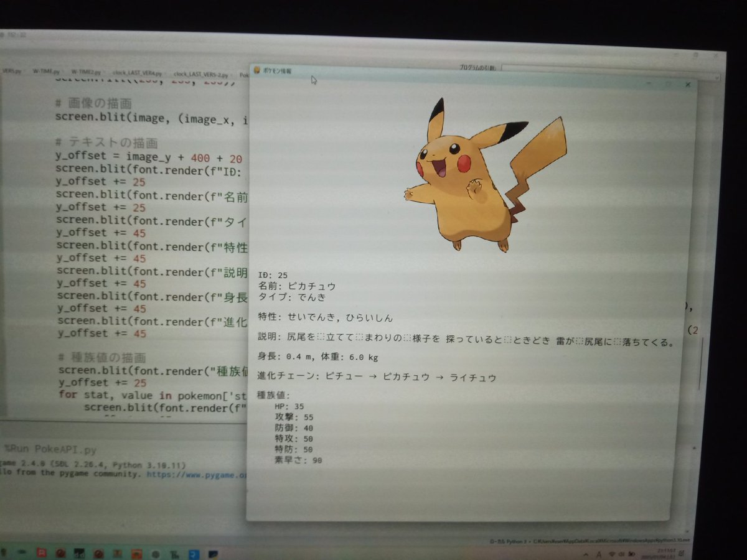Image resolution: width=747 pixels, height=560 pixels.
Task: Switch to the W-TIME.py editor tab
Action: click(x=46, y=72)
